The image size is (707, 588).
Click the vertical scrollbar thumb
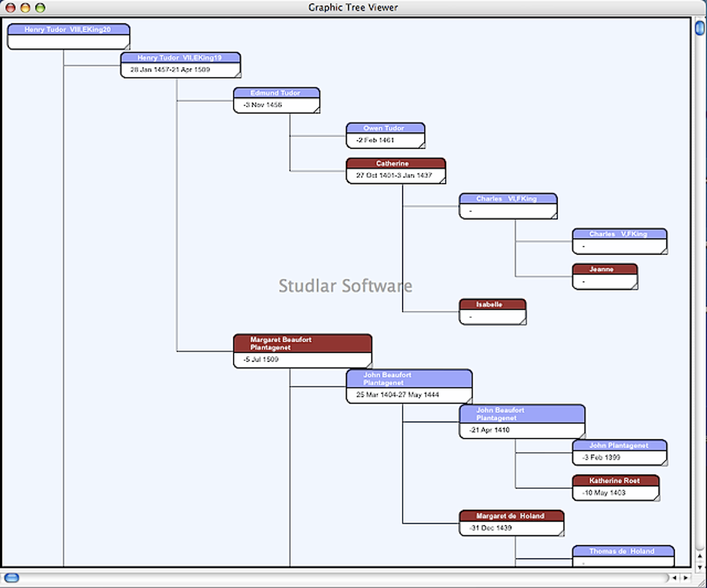pyautogui.click(x=700, y=28)
